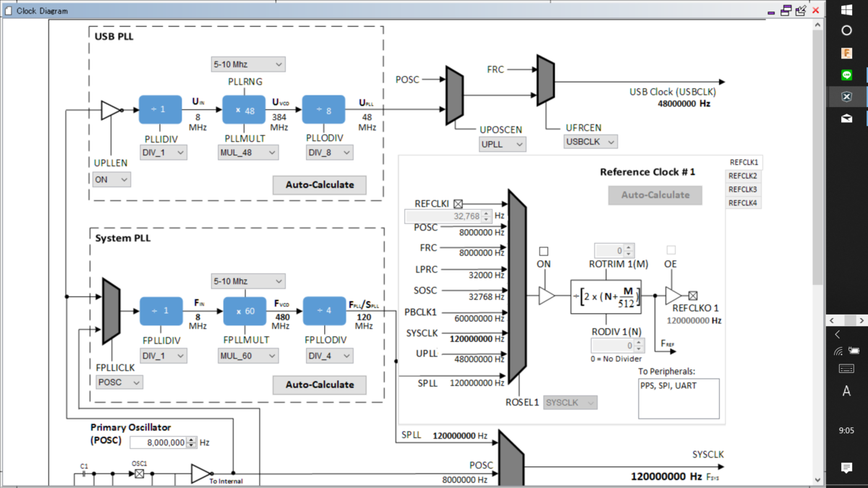
Task: Click USB PLL Auto-Calculate button
Action: pos(320,185)
